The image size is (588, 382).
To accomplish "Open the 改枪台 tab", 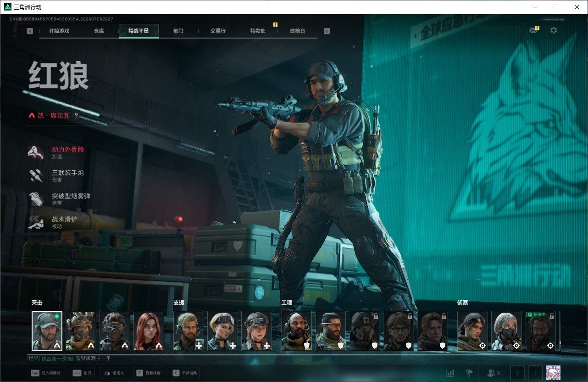I will point(297,31).
